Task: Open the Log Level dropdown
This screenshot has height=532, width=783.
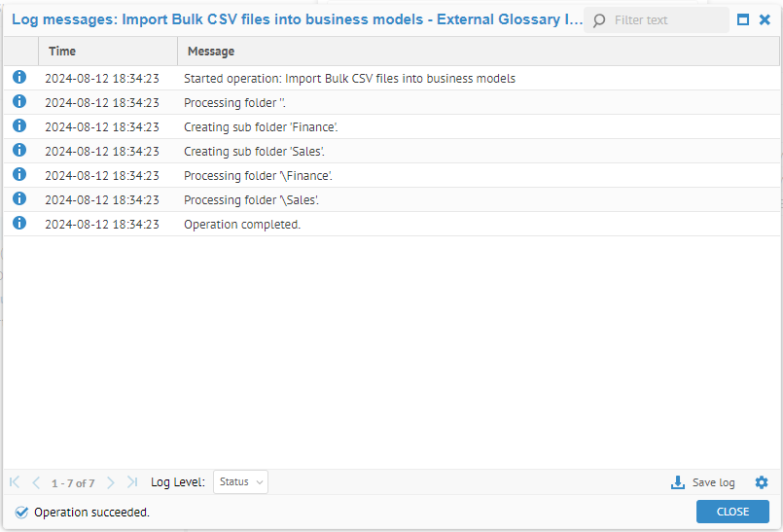Action: point(240,482)
